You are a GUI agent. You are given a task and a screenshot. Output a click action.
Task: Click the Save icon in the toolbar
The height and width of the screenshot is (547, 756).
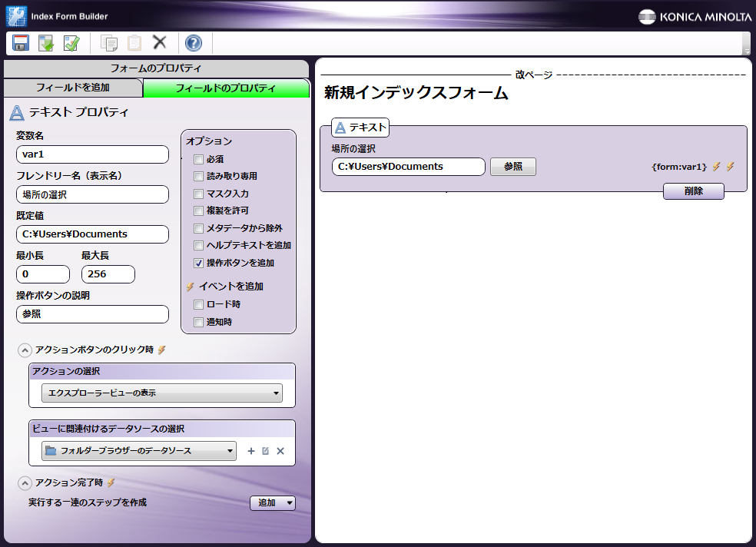[18, 44]
